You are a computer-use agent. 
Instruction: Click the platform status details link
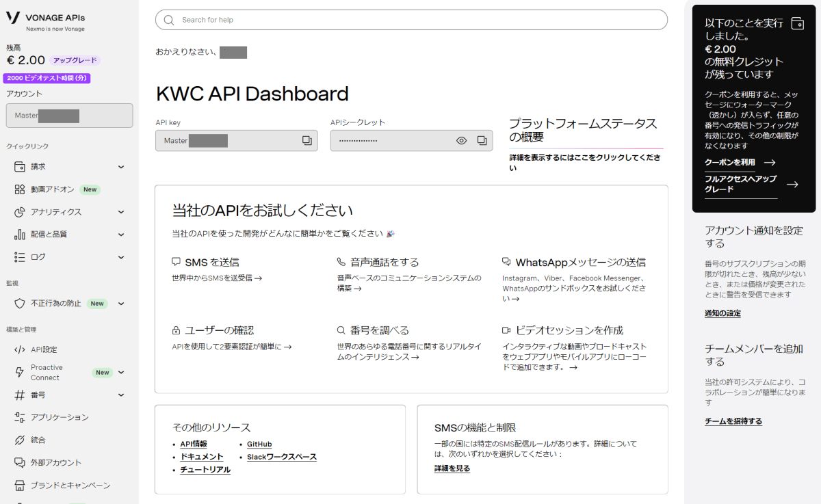585,163
